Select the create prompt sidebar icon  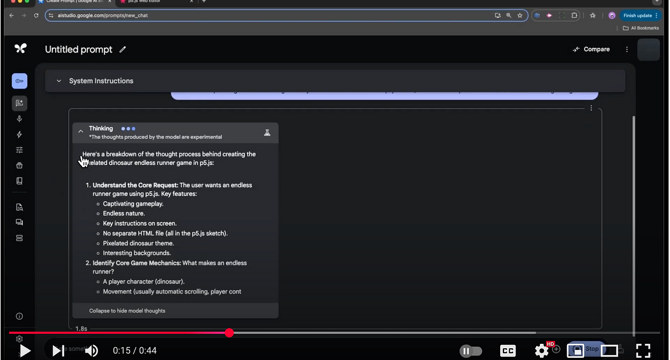click(x=20, y=103)
